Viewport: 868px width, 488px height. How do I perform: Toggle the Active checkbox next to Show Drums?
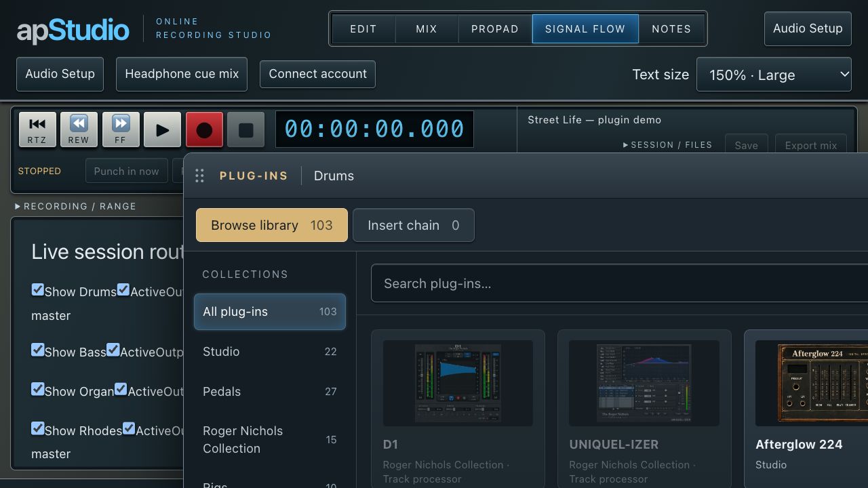(123, 290)
